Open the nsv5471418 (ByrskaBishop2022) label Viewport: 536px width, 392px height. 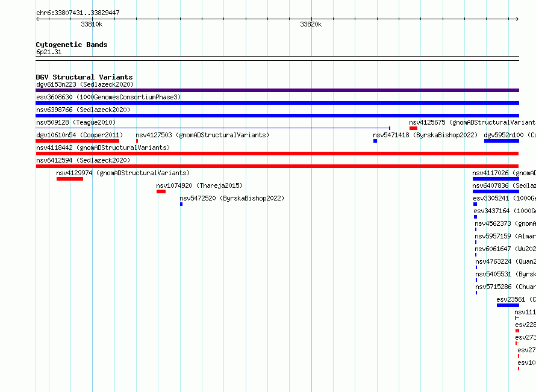425,135
